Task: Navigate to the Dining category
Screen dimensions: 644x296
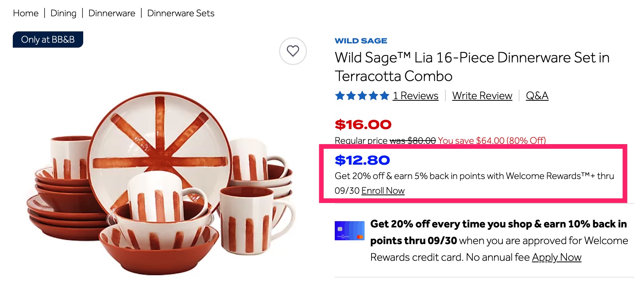Action: (x=63, y=13)
